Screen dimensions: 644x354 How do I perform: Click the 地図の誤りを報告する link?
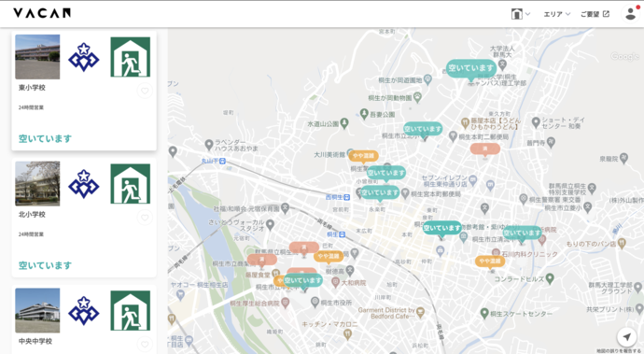coord(619,350)
